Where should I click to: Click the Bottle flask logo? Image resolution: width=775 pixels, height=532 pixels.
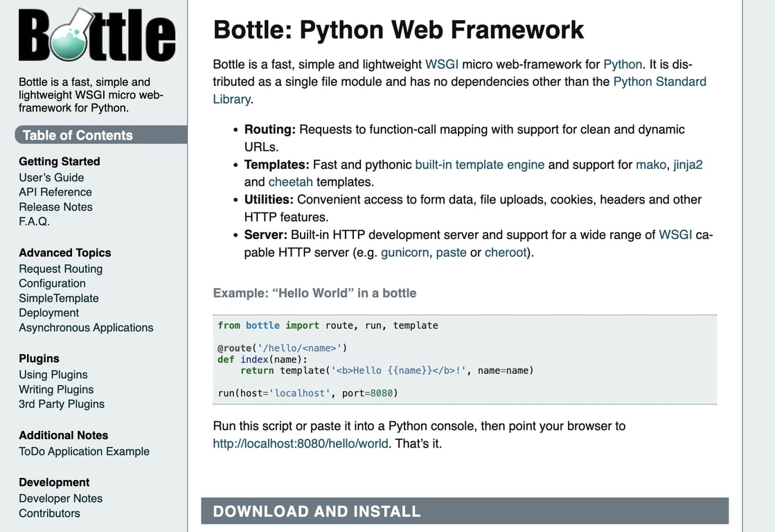[97, 35]
